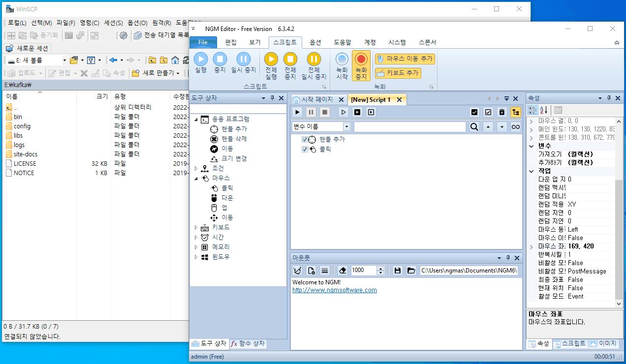
Task: Collapse the 응용 프로그램 tree node
Action: click(196, 120)
